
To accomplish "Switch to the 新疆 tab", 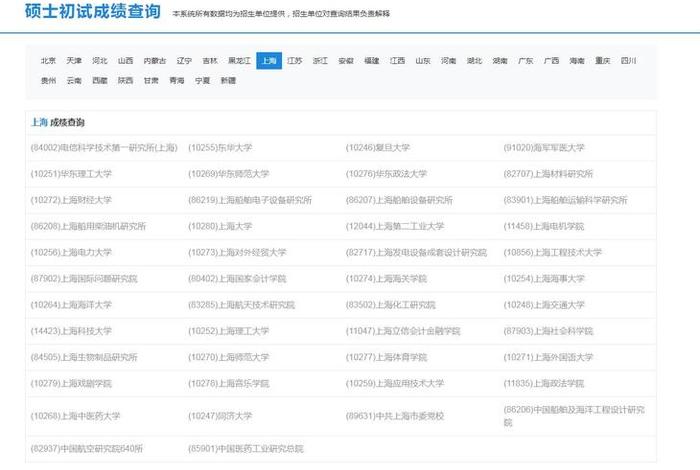I will [228, 81].
